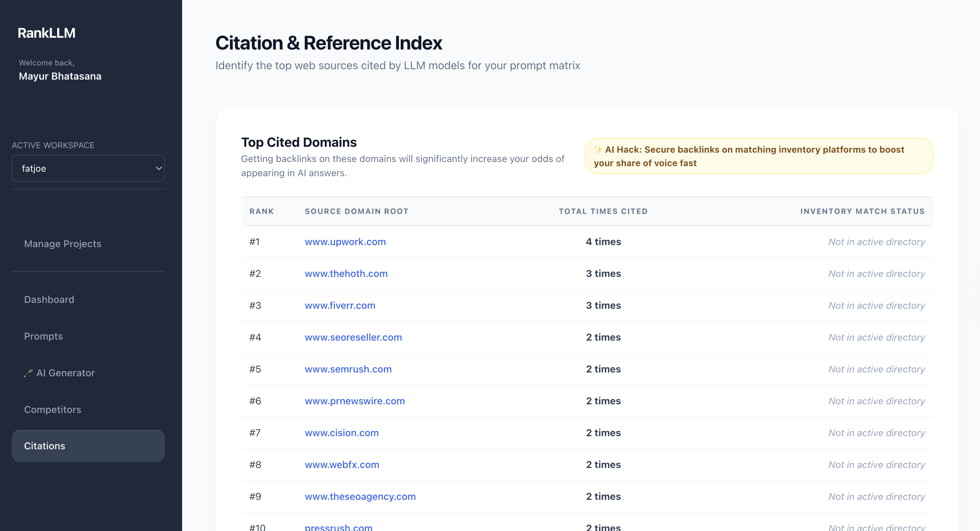Open the Active Workspace selector box

click(88, 168)
